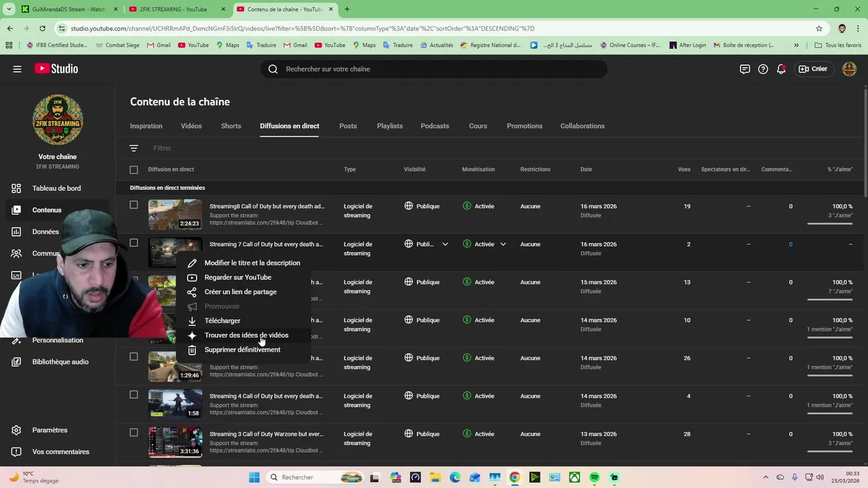868x488 pixels.
Task: Switch to the Shorts tab
Action: point(231,126)
